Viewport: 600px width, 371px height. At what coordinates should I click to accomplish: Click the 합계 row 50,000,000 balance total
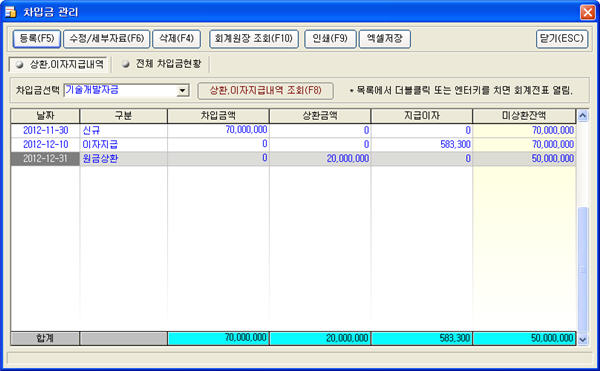click(524, 338)
